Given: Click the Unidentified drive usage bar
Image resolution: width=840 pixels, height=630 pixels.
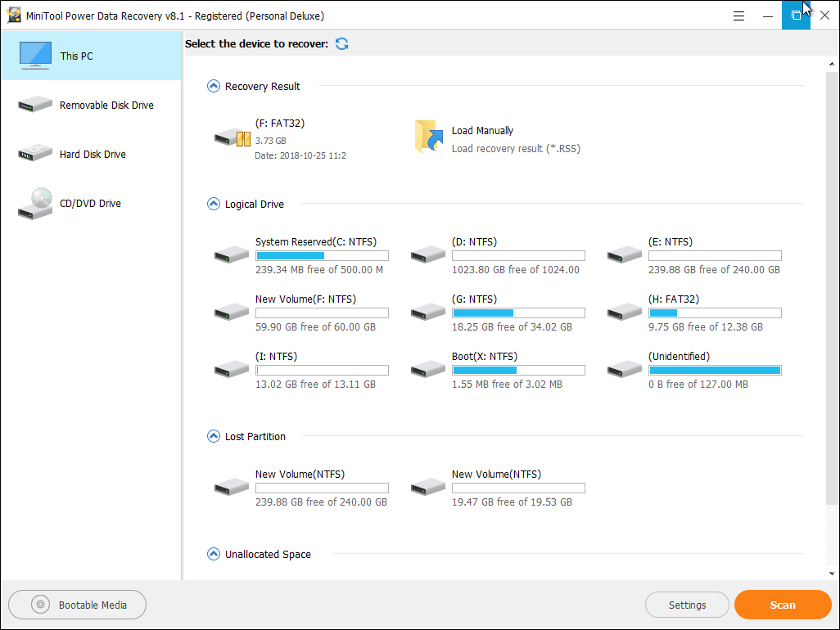Looking at the screenshot, I should pyautogui.click(x=716, y=371).
